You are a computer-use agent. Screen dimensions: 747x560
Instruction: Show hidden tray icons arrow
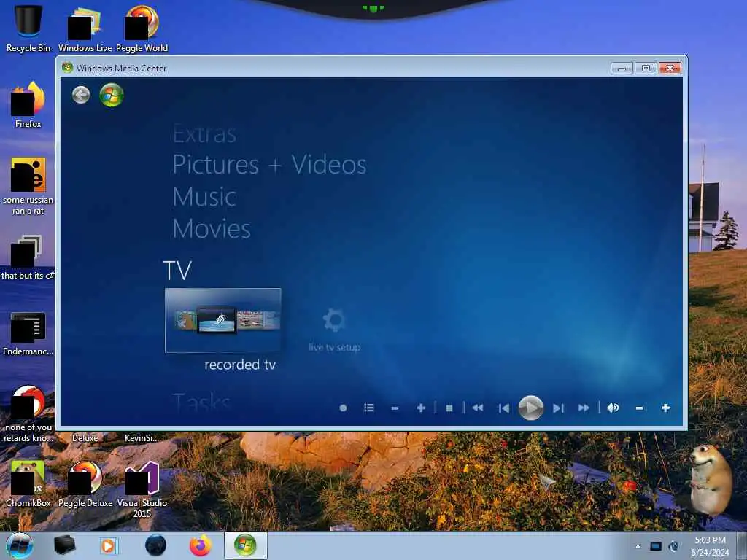click(638, 546)
